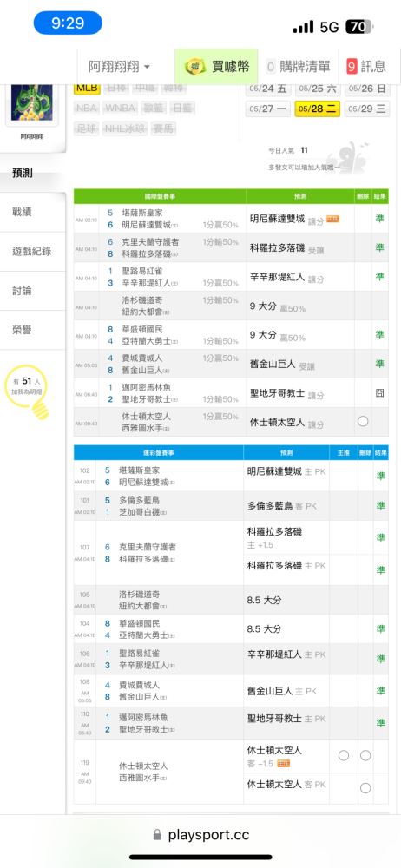
Task: Open the 阿翔翔翔 account dropdown
Action: 119,67
